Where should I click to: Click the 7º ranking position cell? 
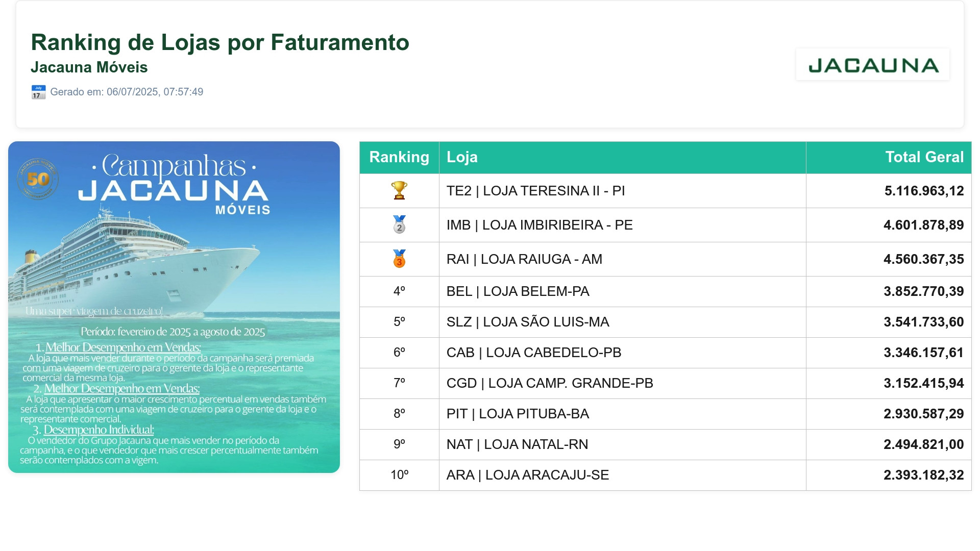[x=399, y=383]
